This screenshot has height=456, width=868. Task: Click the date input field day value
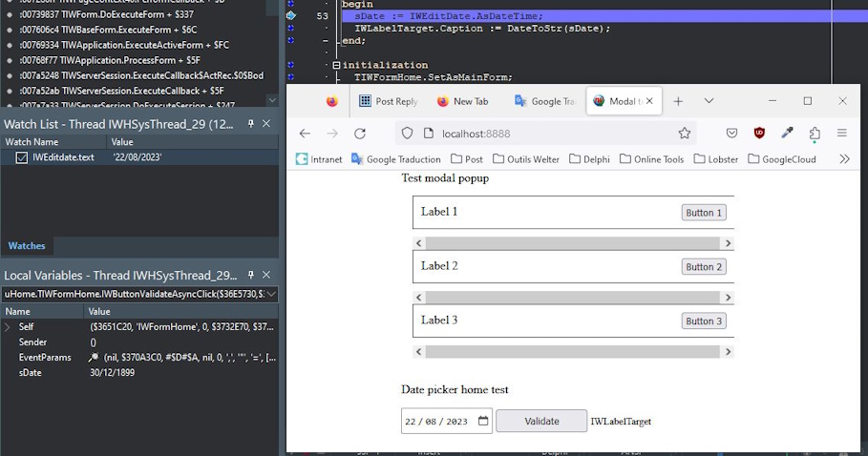[411, 421]
